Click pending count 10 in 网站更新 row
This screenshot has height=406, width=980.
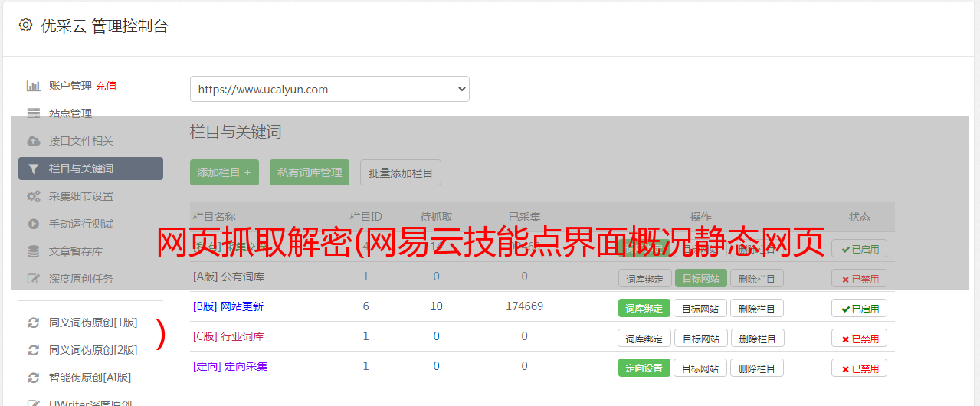click(436, 306)
